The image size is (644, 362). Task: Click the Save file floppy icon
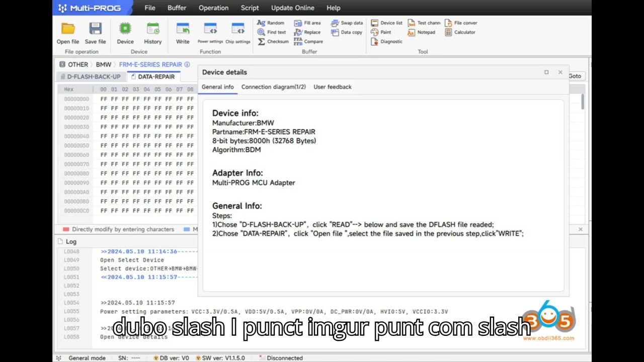95,33
